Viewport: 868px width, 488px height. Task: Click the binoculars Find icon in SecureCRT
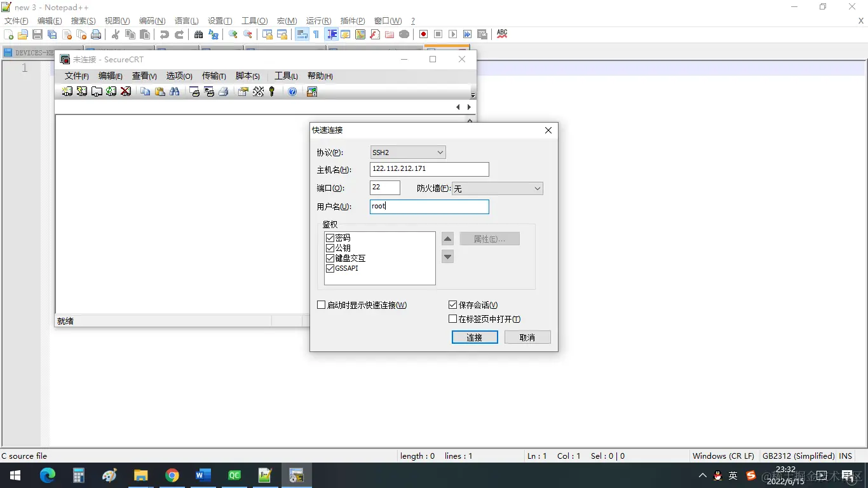pos(174,91)
